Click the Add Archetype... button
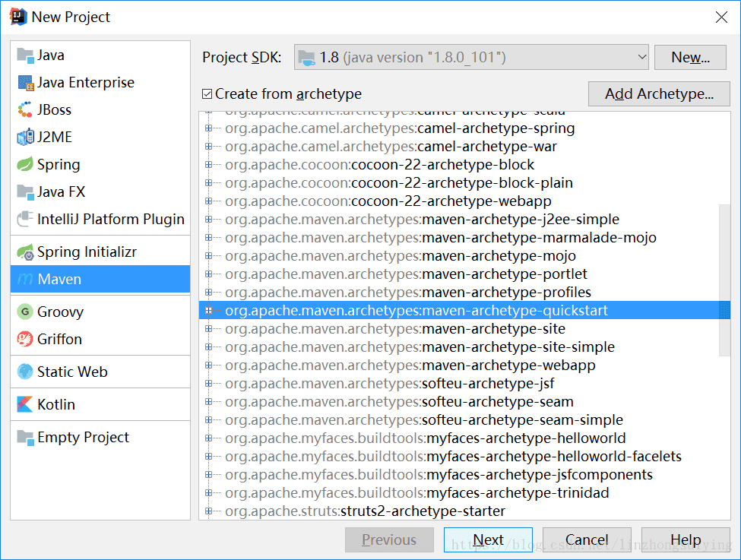Viewport: 741px width, 560px height. (x=659, y=94)
